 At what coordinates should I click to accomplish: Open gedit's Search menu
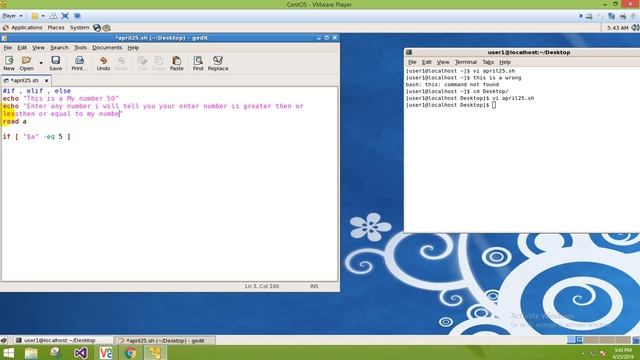(59, 48)
